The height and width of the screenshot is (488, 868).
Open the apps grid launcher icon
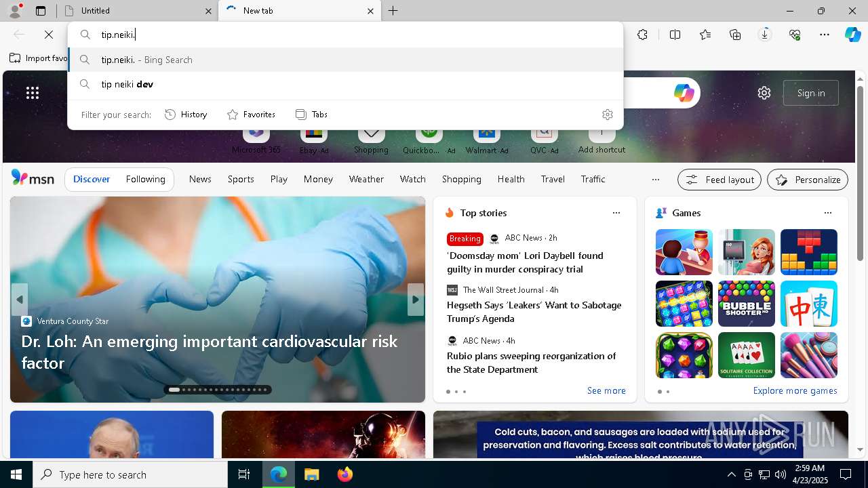coord(33,93)
